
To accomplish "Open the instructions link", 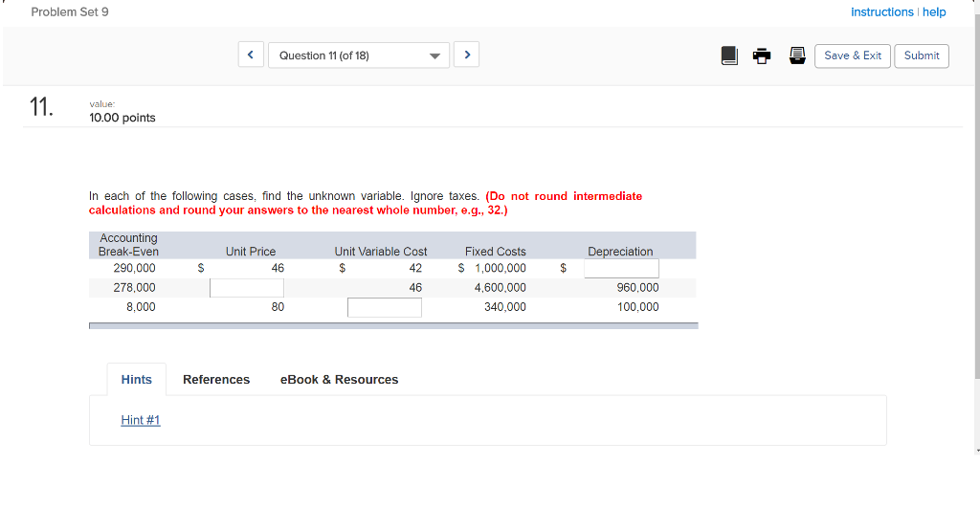I will coord(881,12).
